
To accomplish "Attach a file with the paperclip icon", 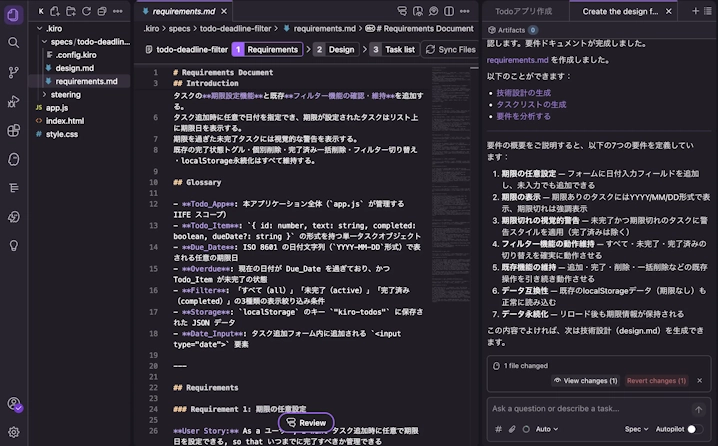I will coord(512,429).
